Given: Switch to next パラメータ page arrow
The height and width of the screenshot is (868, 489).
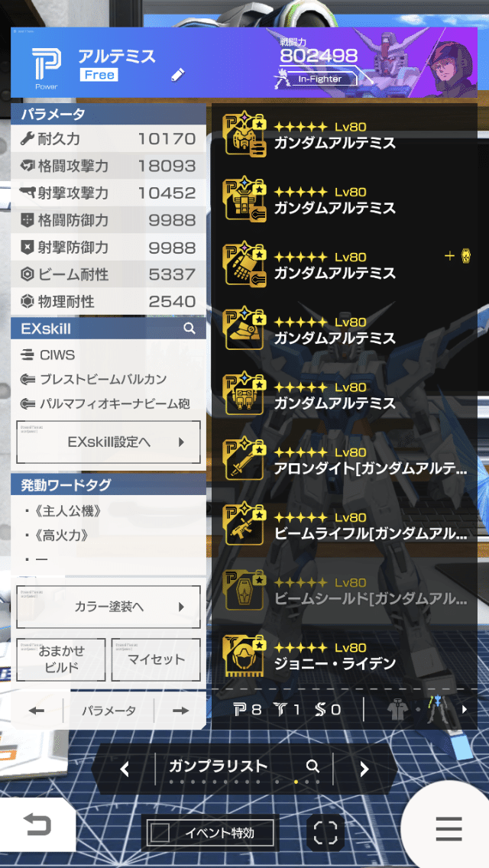Looking at the screenshot, I should point(180,711).
